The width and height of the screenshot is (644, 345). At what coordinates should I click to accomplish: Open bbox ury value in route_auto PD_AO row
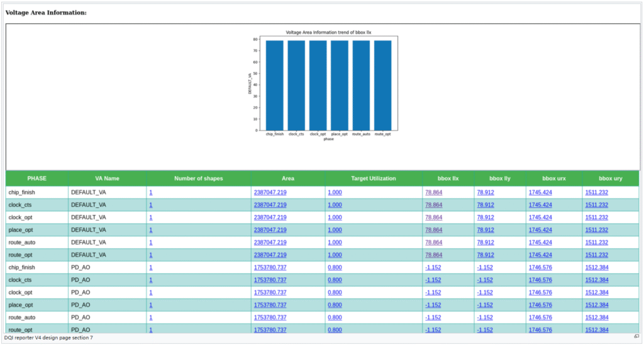pyautogui.click(x=596, y=318)
